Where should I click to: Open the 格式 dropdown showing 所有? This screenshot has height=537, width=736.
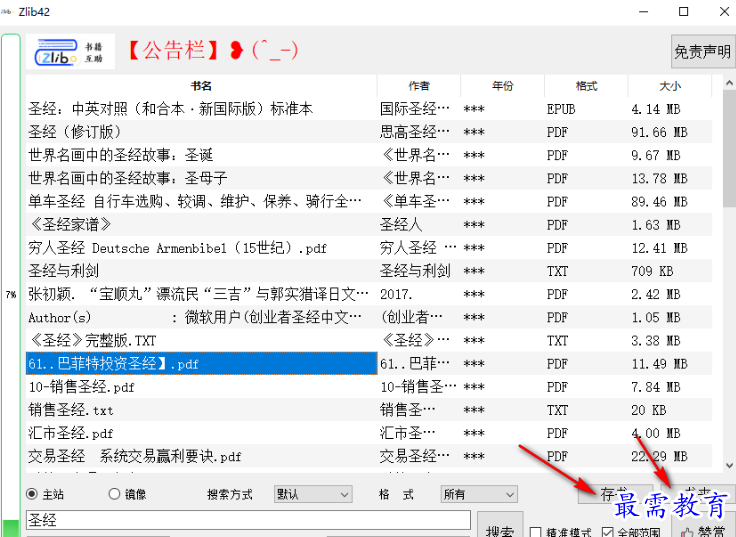479,494
